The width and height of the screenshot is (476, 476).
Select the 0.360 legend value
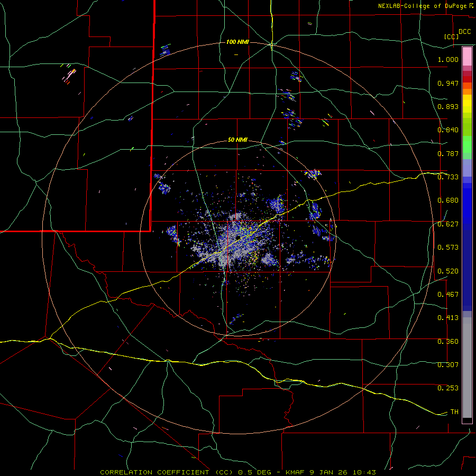tap(448, 342)
